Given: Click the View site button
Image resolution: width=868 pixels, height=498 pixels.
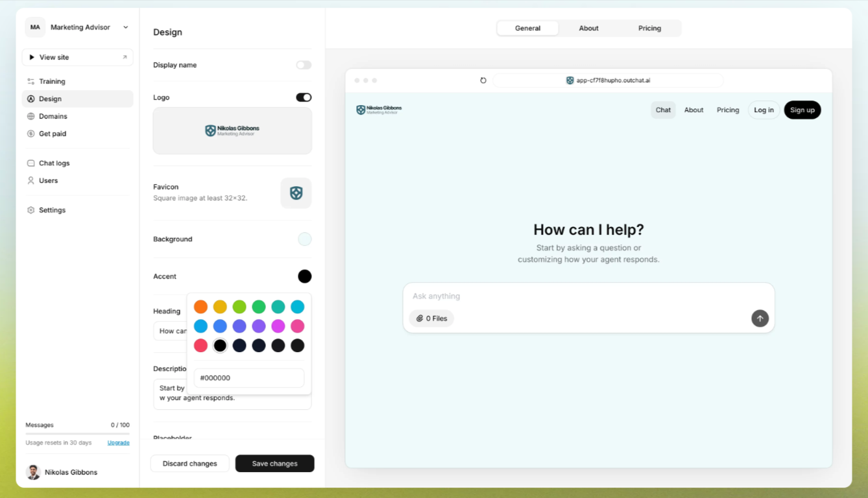Looking at the screenshot, I should (x=78, y=57).
